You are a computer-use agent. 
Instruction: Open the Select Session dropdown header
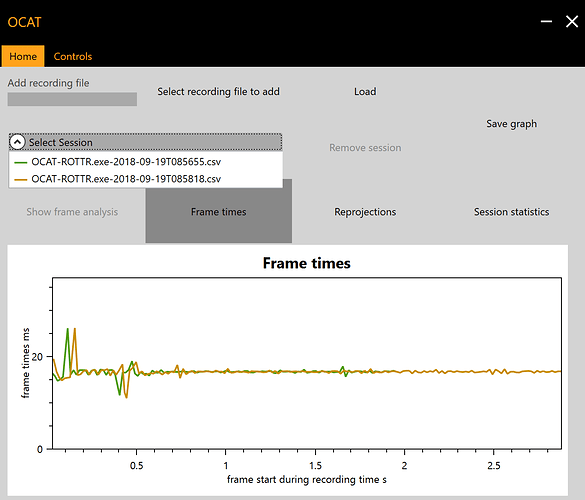145,142
